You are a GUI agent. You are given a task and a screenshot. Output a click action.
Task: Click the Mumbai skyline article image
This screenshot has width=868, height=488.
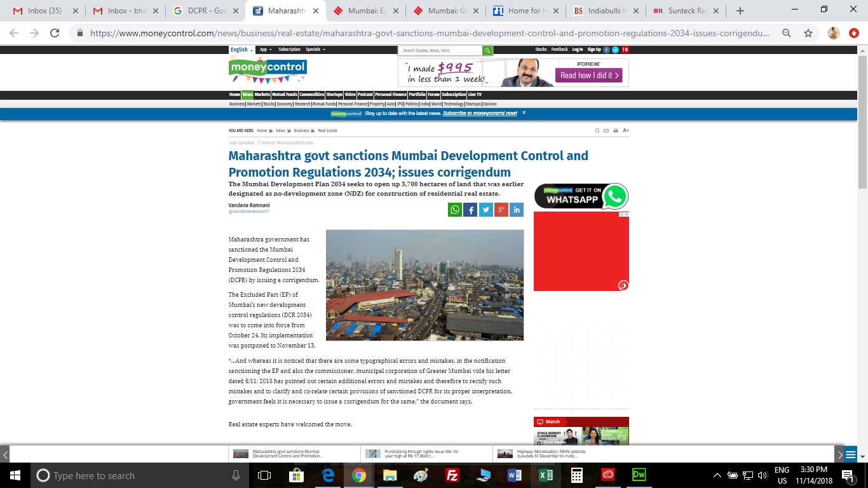[424, 285]
